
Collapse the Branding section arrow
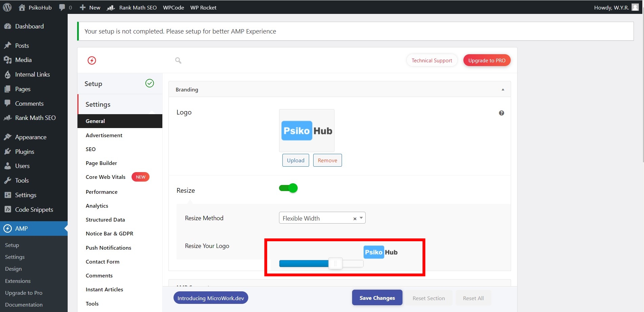(x=503, y=89)
